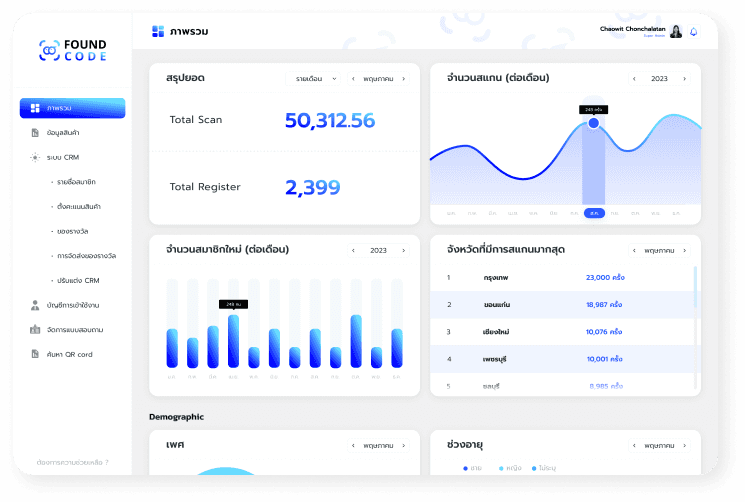Click the Demographic section heading
The height and width of the screenshot is (502, 745).
[x=176, y=417]
